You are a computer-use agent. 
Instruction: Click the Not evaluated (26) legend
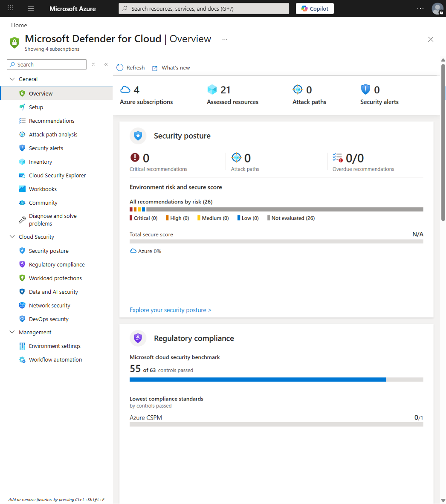pos(291,218)
